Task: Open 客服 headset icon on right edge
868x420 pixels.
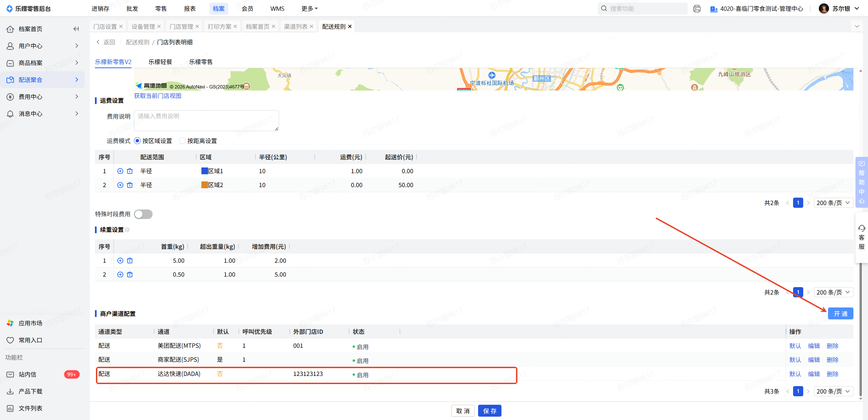Action: 861,228
